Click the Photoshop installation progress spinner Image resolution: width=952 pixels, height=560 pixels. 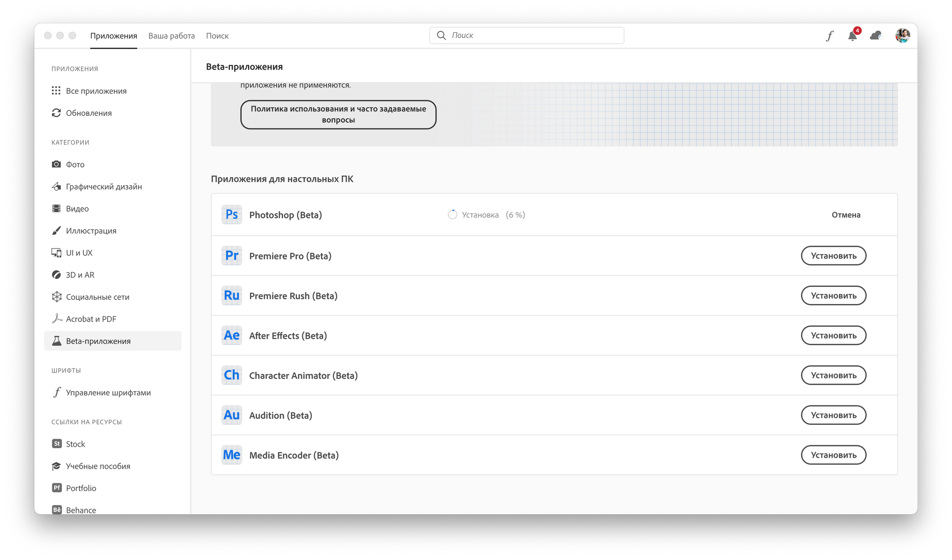(453, 215)
